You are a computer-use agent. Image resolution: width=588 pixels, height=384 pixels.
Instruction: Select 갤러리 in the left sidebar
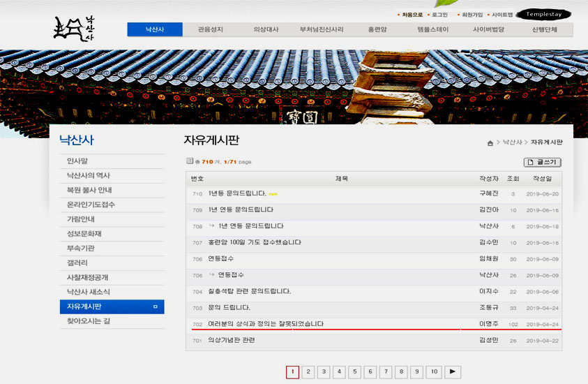[x=79, y=263]
